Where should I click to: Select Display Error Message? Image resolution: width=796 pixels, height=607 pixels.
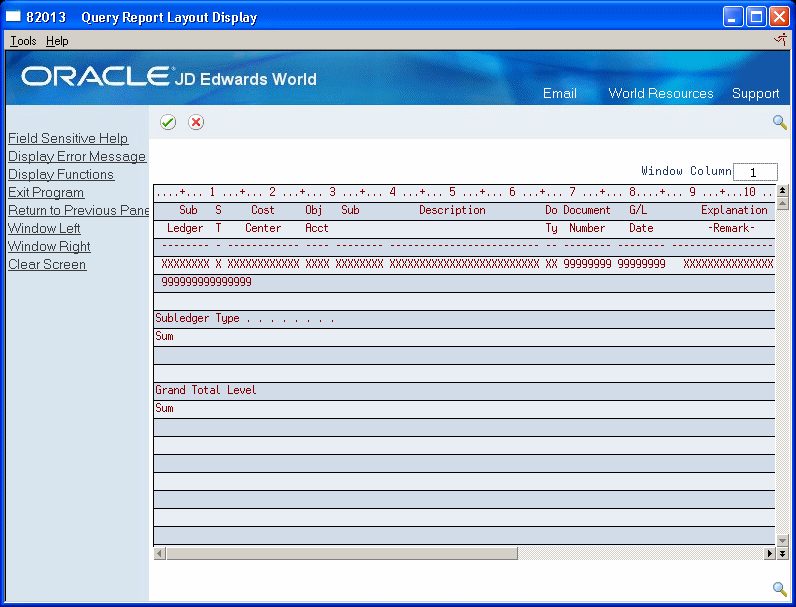77,156
